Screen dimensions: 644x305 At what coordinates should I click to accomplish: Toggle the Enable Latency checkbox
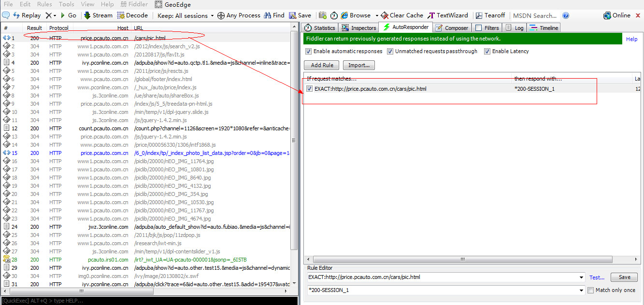click(x=487, y=51)
